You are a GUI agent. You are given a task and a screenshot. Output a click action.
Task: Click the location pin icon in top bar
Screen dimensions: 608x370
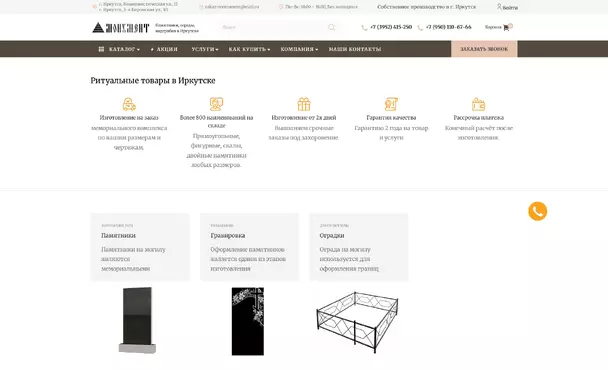(94, 7)
